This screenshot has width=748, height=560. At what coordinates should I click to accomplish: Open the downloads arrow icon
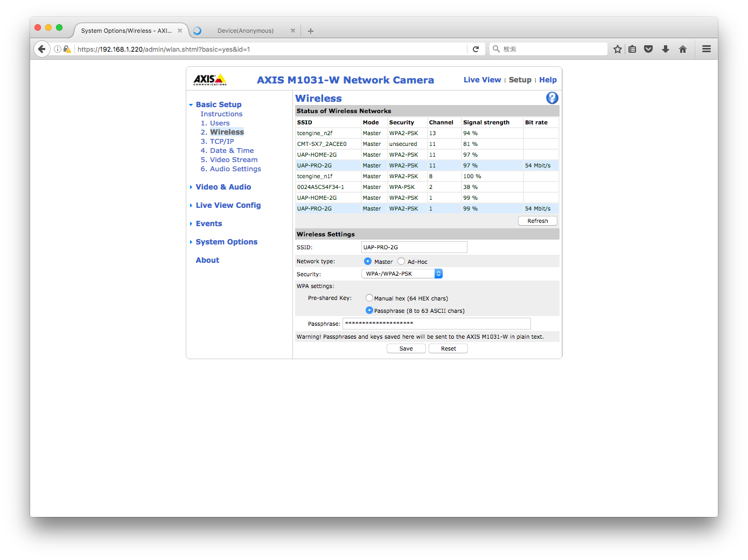(666, 49)
